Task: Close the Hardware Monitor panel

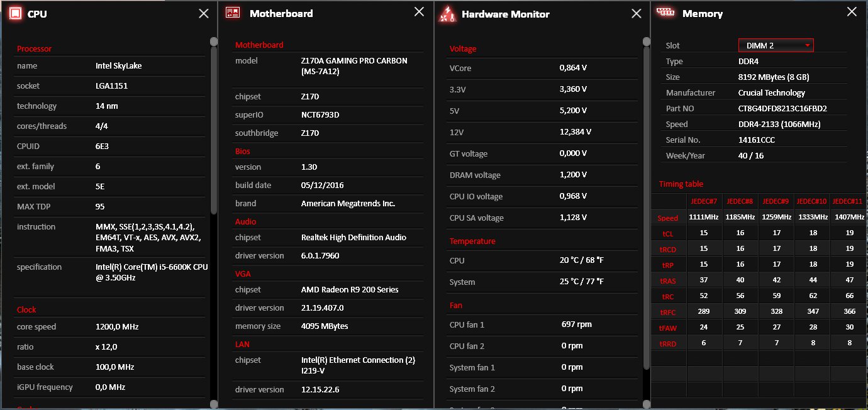Action: coord(636,13)
